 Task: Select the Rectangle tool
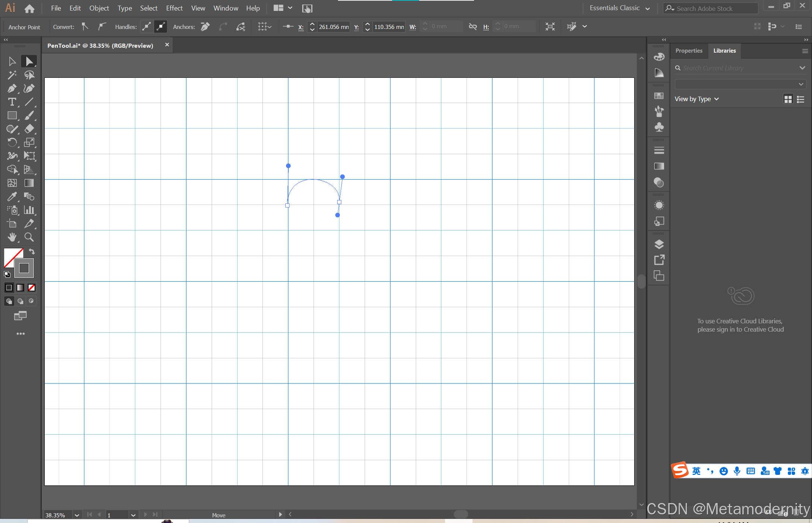pos(12,115)
